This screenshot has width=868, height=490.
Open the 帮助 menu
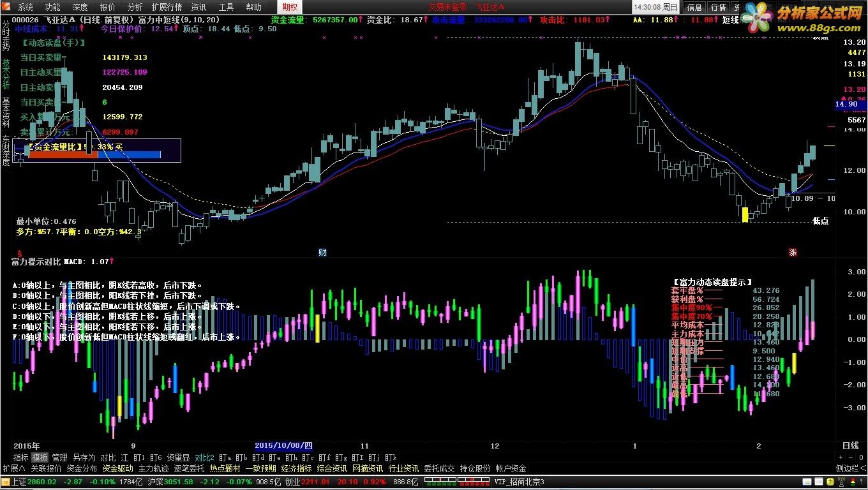tap(253, 7)
